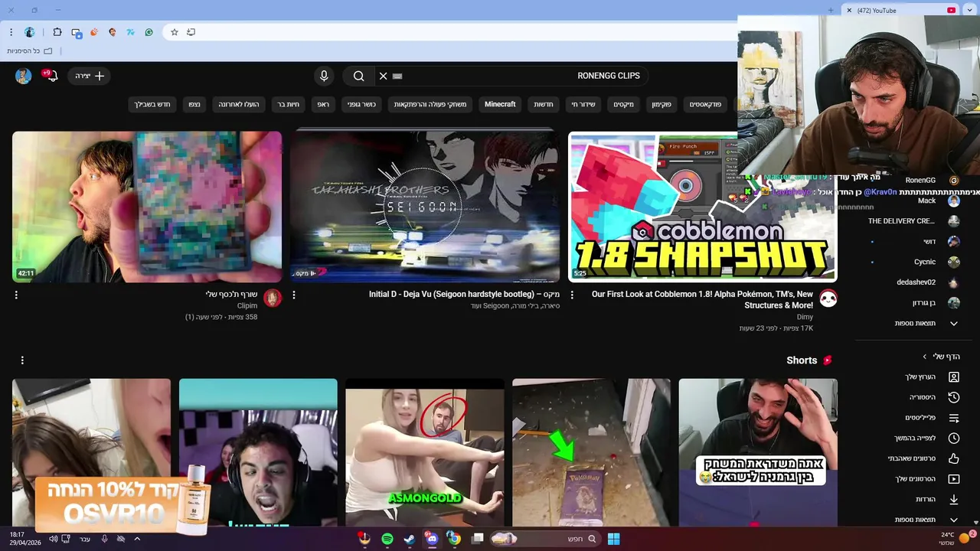Open Chrome three-dot menu

11,32
